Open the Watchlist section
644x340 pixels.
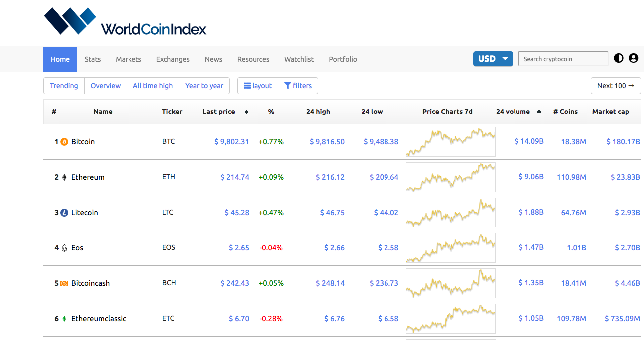point(299,59)
